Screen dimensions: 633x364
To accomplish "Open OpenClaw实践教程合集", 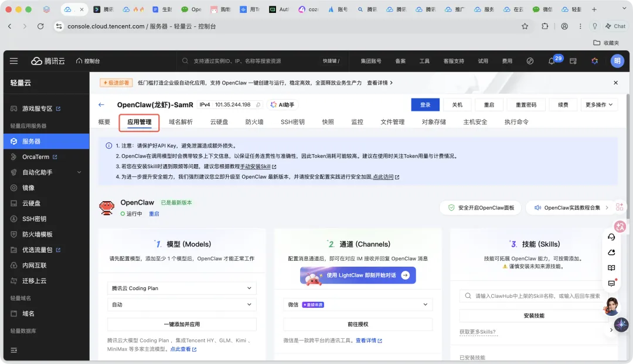I will 571,208.
